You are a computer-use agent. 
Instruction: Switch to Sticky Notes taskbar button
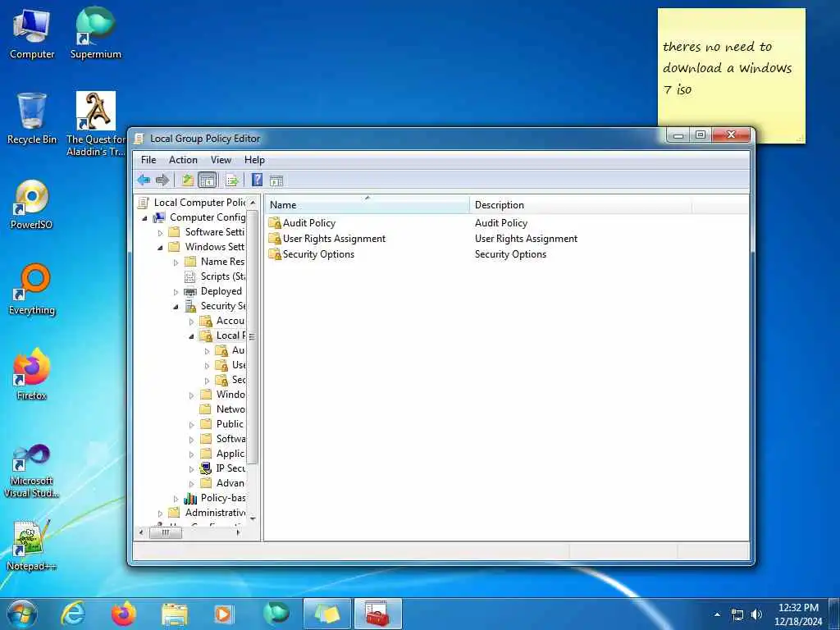click(327, 614)
